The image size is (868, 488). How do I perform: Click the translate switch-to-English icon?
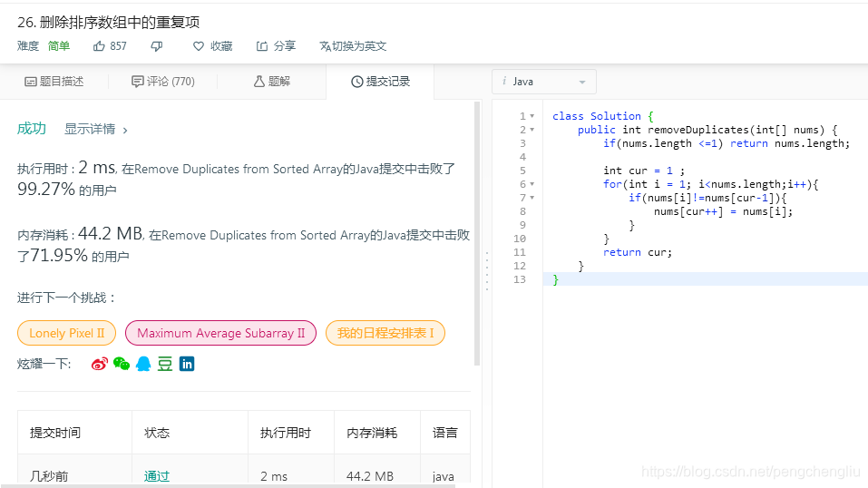click(x=325, y=46)
